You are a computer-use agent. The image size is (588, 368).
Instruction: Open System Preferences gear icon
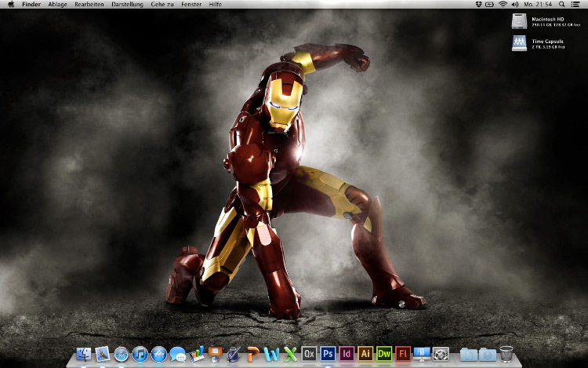441,354
